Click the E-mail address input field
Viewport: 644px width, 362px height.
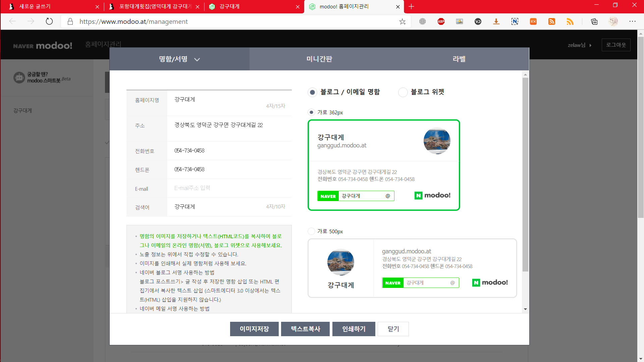pyautogui.click(x=229, y=188)
